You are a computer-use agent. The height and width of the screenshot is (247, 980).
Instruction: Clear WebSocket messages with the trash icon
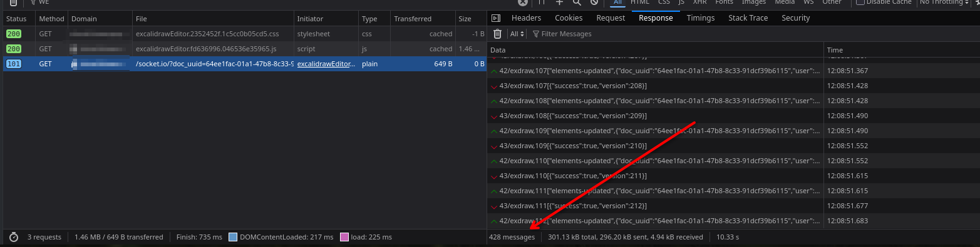(498, 34)
